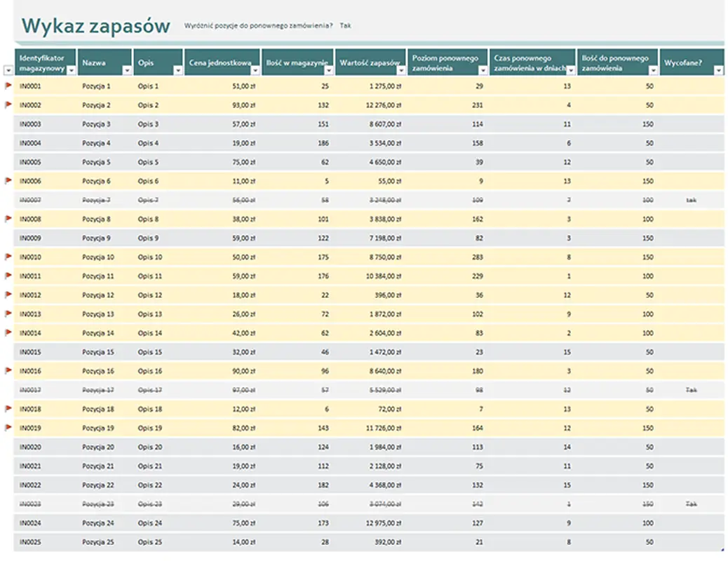The height and width of the screenshot is (561, 728).
Task: Open the Wycofane? column filter dropdown
Action: point(719,71)
